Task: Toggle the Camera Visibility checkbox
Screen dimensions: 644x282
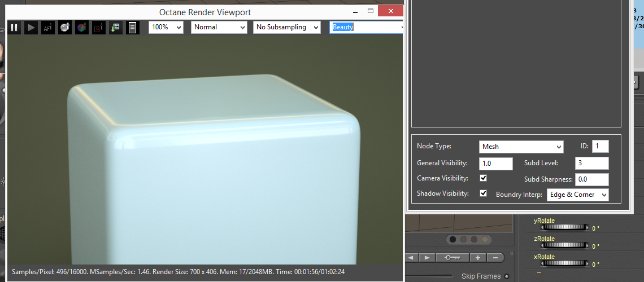Action: point(484,178)
